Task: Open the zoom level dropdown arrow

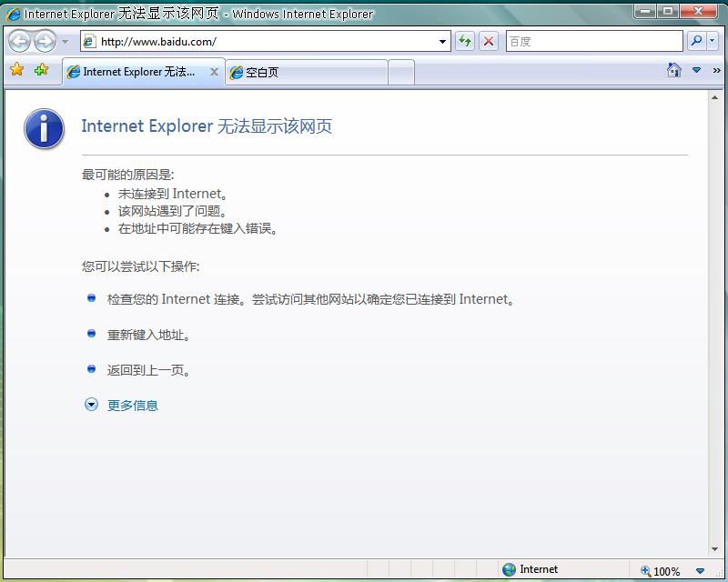Action: click(700, 571)
